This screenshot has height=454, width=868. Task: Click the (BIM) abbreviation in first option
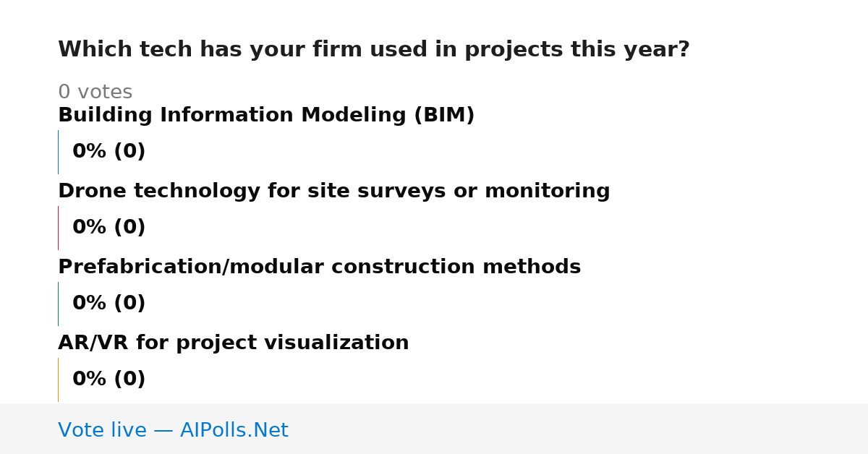tap(444, 116)
